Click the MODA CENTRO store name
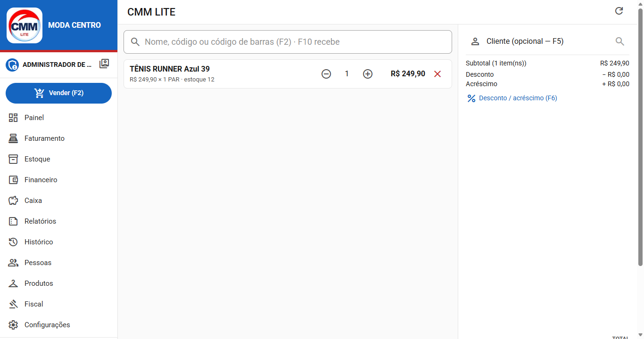This screenshot has height=339, width=644. 74,25
